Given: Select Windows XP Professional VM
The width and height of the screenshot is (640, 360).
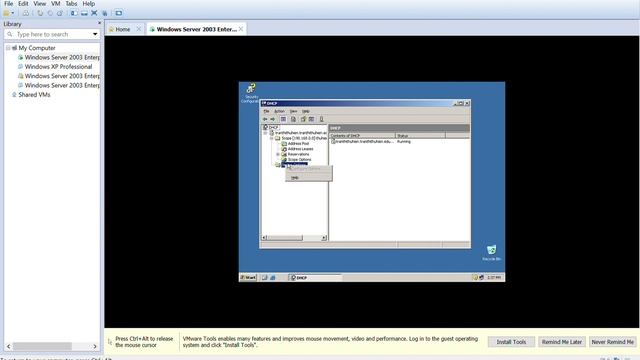Looking at the screenshot, I should click(x=58, y=67).
